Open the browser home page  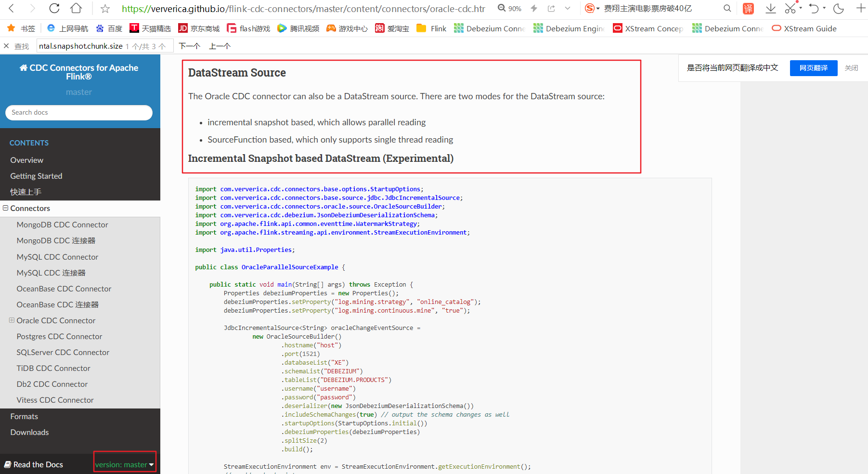coord(76,8)
